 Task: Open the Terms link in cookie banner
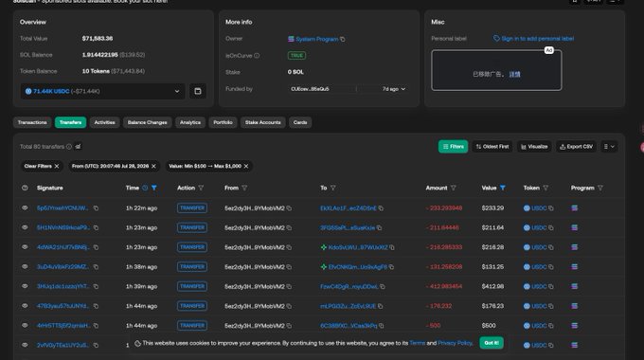pyautogui.click(x=418, y=343)
